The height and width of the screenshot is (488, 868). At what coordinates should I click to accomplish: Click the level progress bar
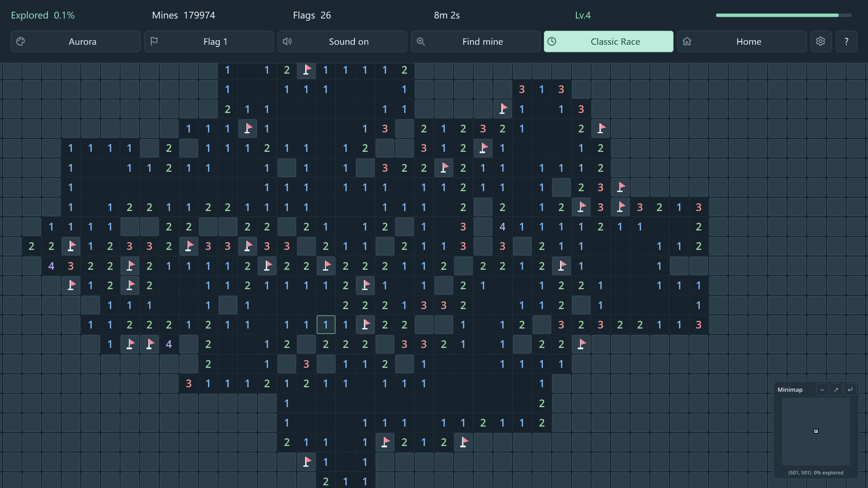click(x=784, y=15)
